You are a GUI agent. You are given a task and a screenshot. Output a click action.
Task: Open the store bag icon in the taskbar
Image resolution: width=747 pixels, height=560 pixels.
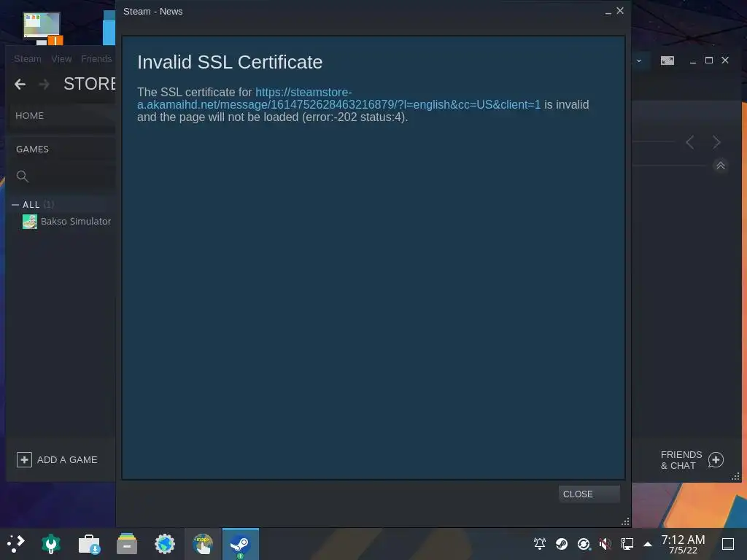(88, 544)
